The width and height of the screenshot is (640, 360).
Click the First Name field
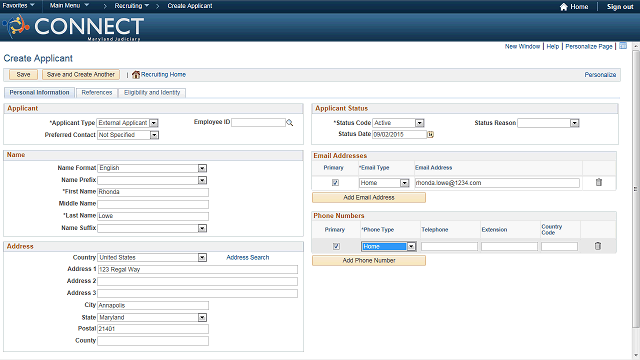(153, 192)
